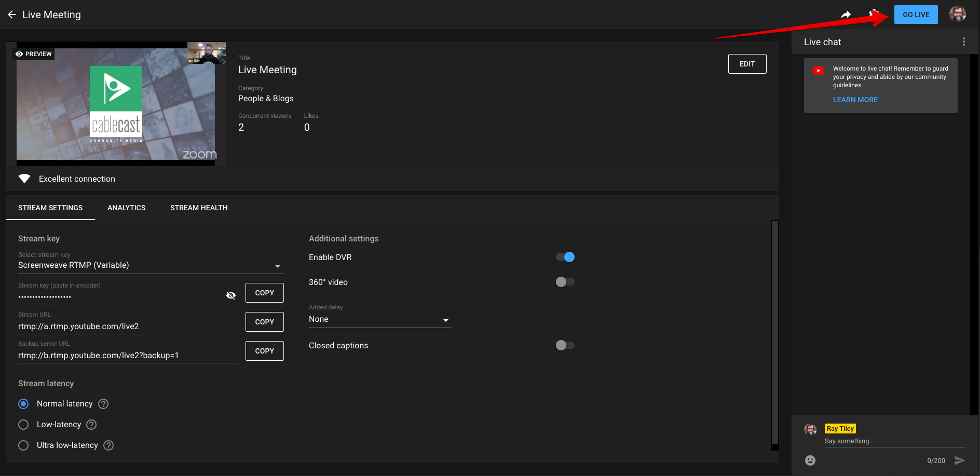Click the stream settings panel scrollbar
The width and height of the screenshot is (980, 476).
tap(775, 332)
